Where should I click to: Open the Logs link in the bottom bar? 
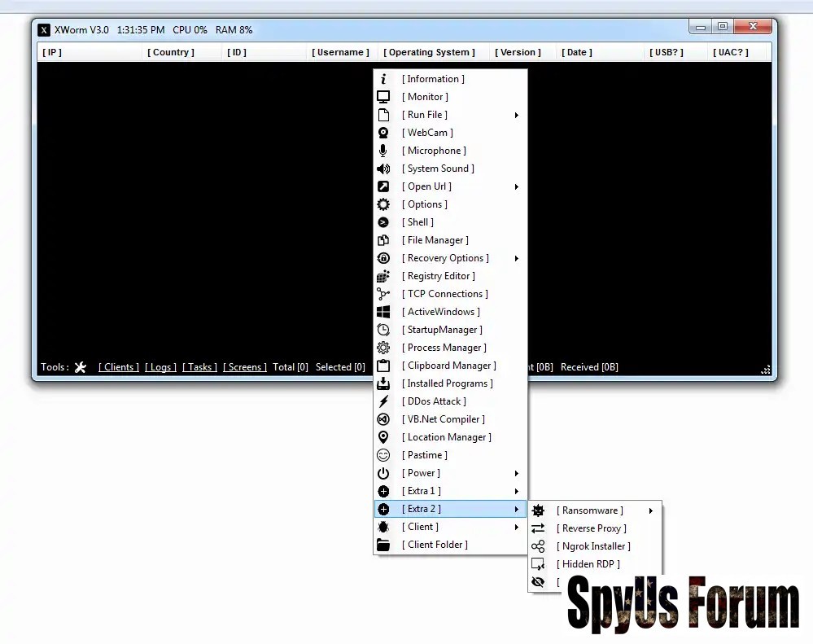coord(160,367)
